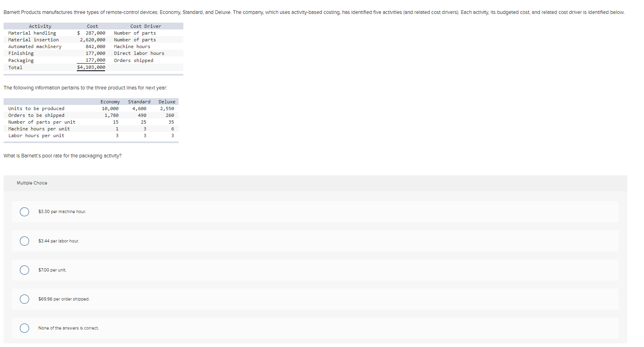
Task: Click the Deluxe column header
Action: coord(167,102)
